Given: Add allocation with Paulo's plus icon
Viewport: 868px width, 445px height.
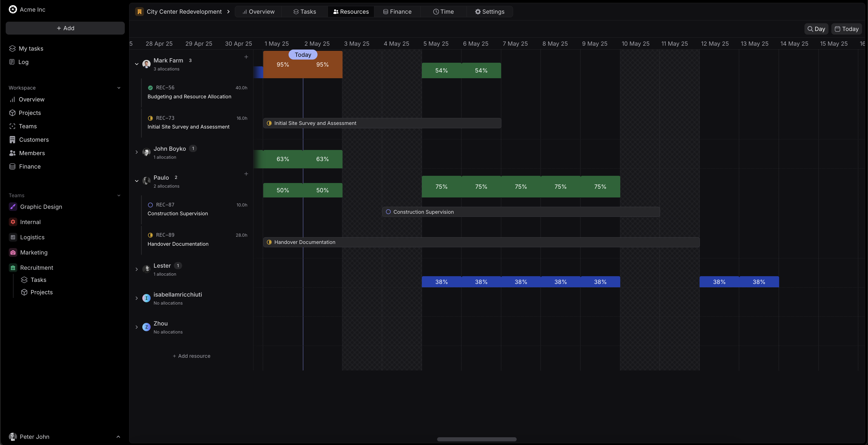Looking at the screenshot, I should tap(246, 174).
